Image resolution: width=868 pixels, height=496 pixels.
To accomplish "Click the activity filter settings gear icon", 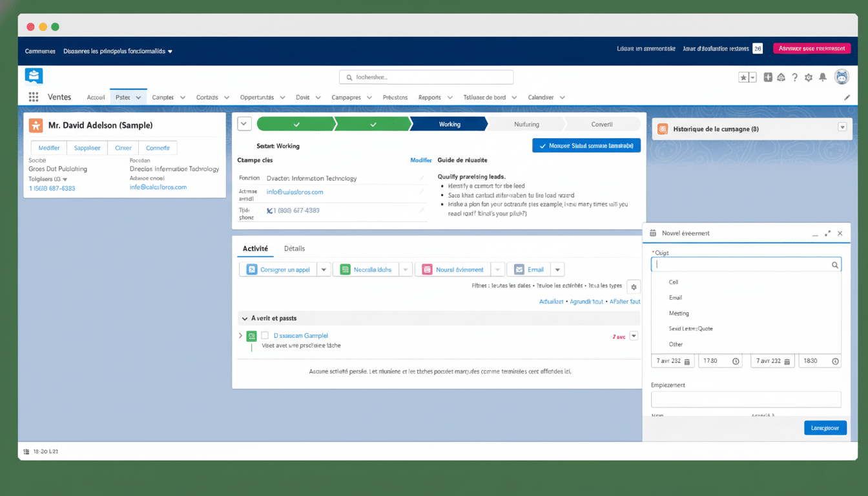I will 634,286.
